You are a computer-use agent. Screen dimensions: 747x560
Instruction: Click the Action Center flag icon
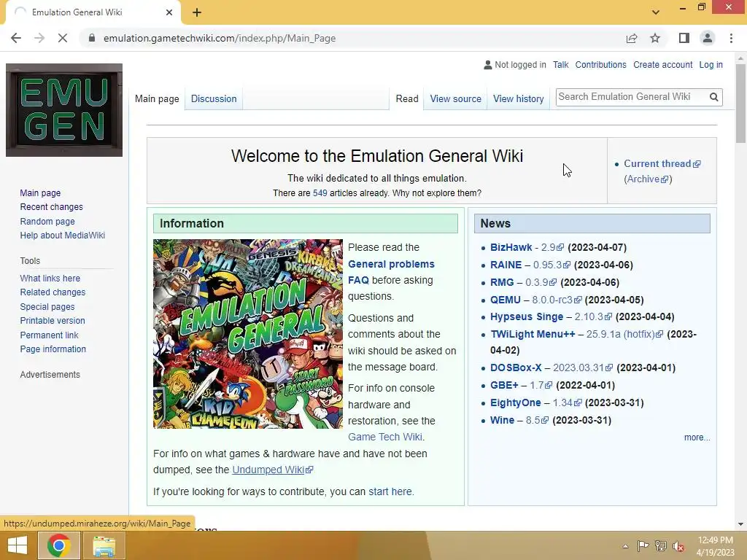[x=643, y=545]
